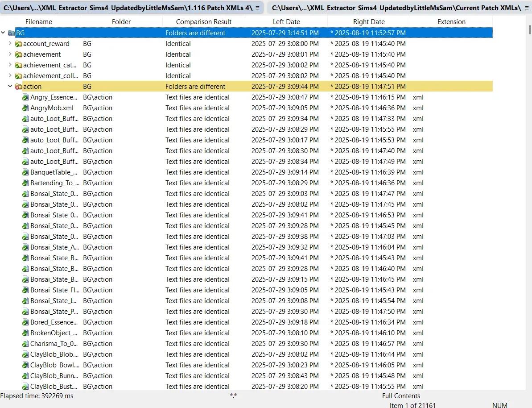Click the folder icon next to achievement_collection

click(x=19, y=75)
